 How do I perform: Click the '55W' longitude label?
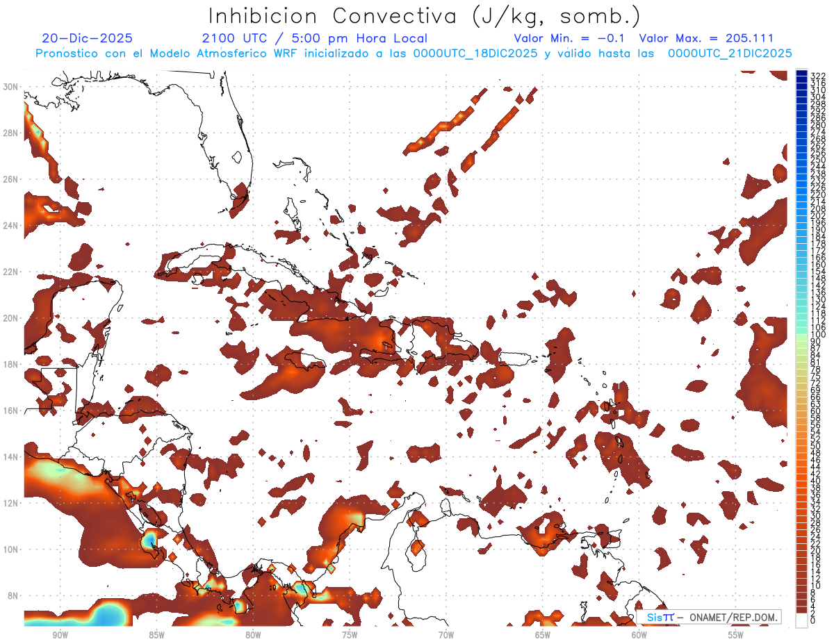click(x=736, y=635)
